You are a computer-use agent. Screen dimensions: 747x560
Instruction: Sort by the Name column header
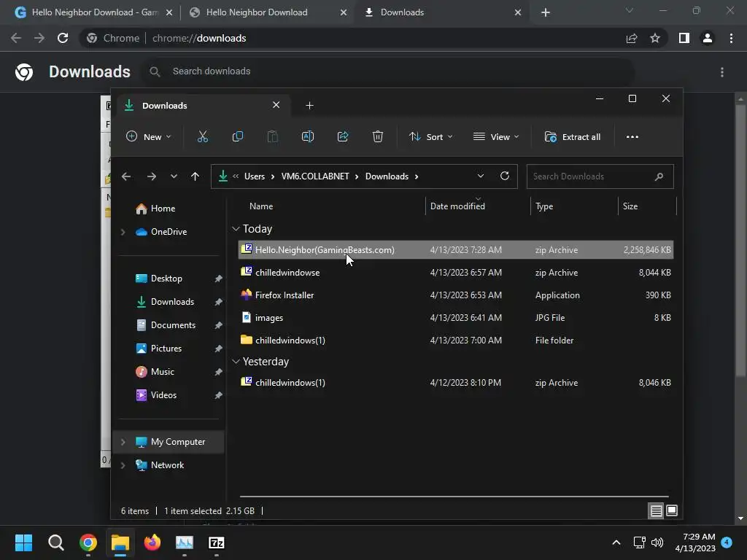[261, 206]
